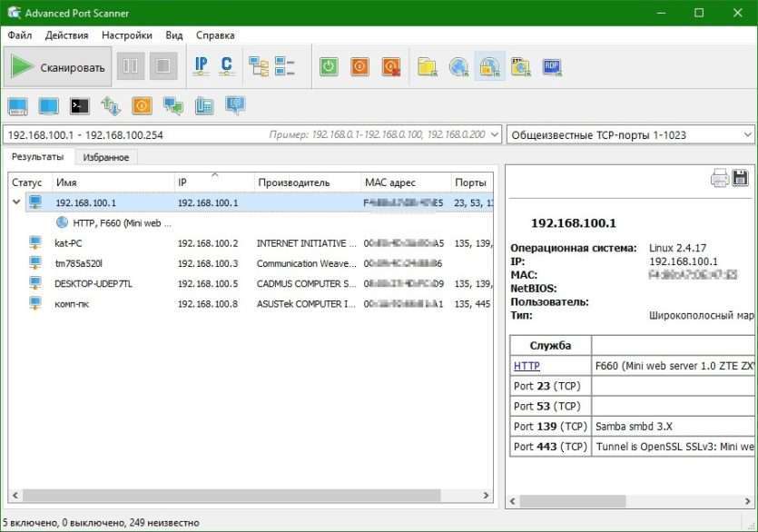Click the HTTP globe icon

(x=458, y=67)
